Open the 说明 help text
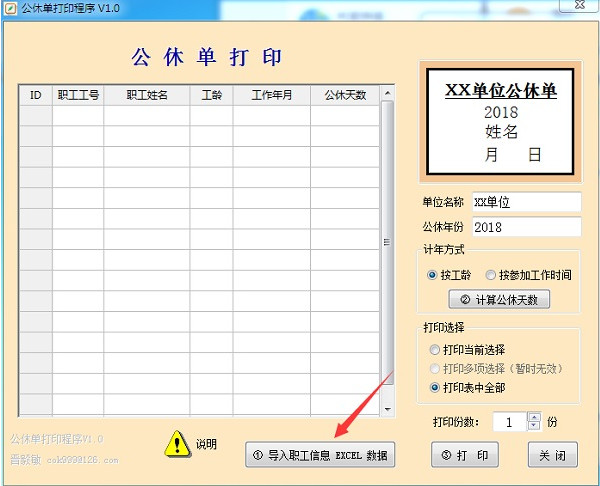Viewport: 600px width, 486px height. [206, 444]
